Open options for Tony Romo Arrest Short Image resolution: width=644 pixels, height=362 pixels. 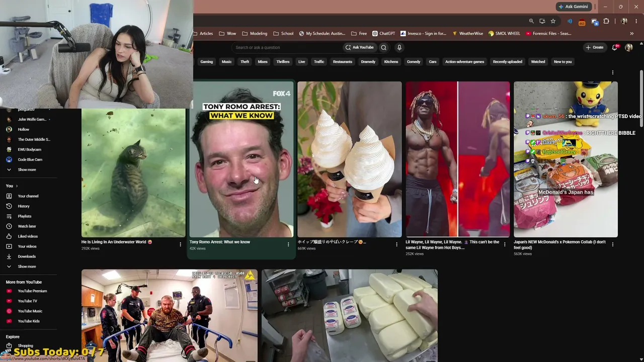click(288, 244)
